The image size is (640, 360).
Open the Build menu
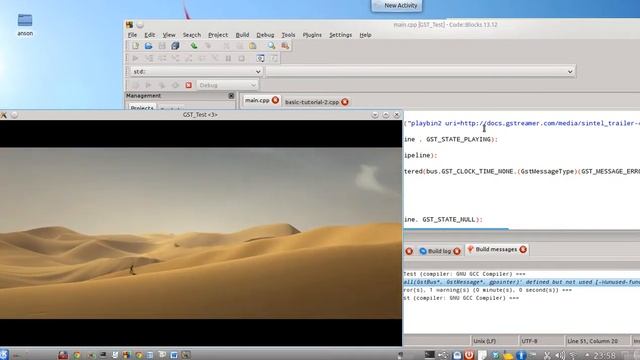pyautogui.click(x=242, y=35)
